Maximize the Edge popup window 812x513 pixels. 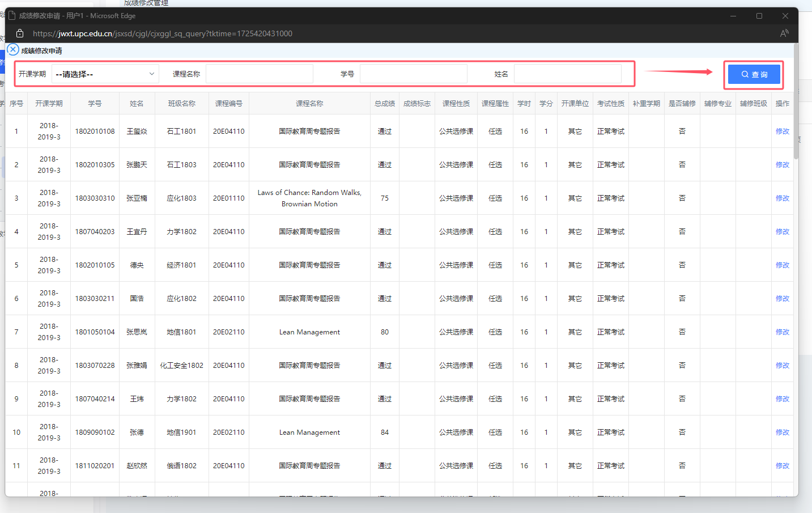[x=759, y=16]
